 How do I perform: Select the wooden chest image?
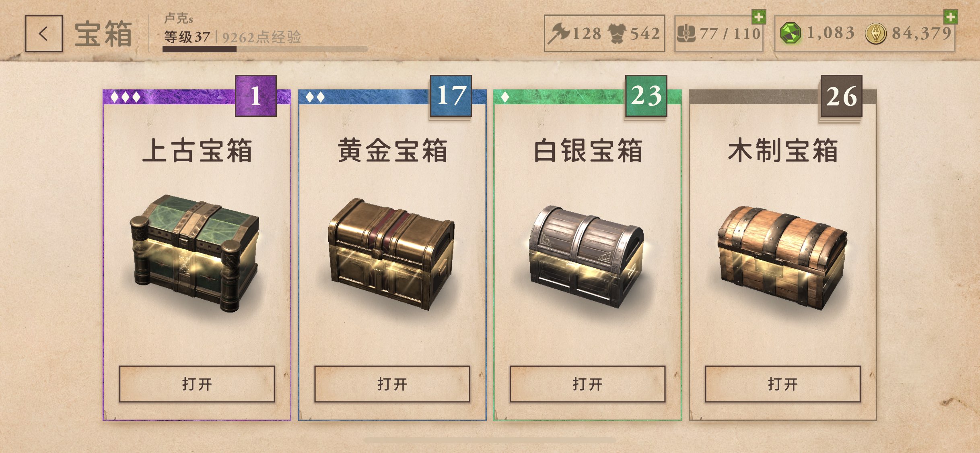(x=782, y=258)
